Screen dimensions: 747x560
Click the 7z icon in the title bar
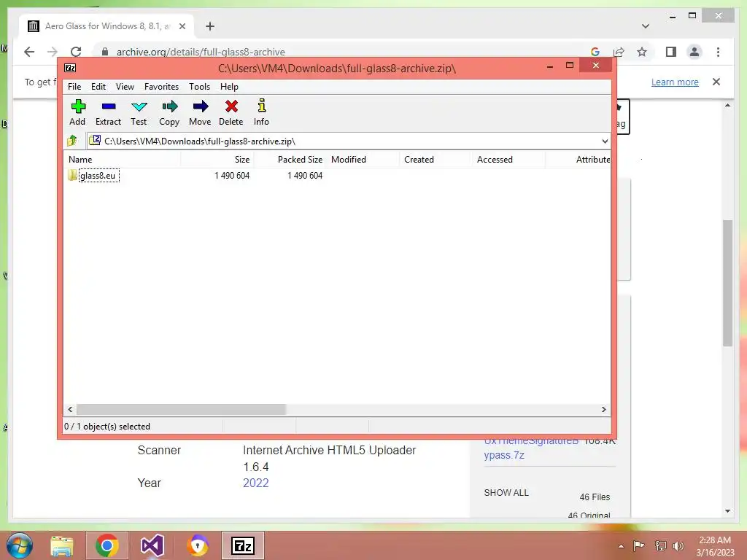point(70,68)
